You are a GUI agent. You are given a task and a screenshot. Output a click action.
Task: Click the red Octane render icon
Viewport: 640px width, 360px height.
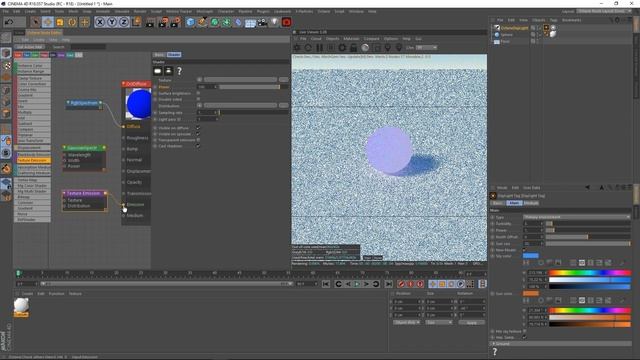pos(287,22)
